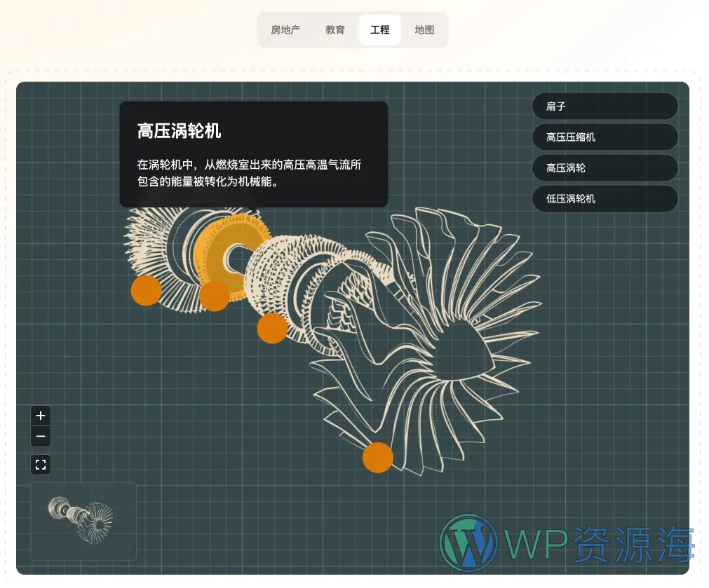Toggle fullscreen view of the diagram
709x588 pixels.
41,465
